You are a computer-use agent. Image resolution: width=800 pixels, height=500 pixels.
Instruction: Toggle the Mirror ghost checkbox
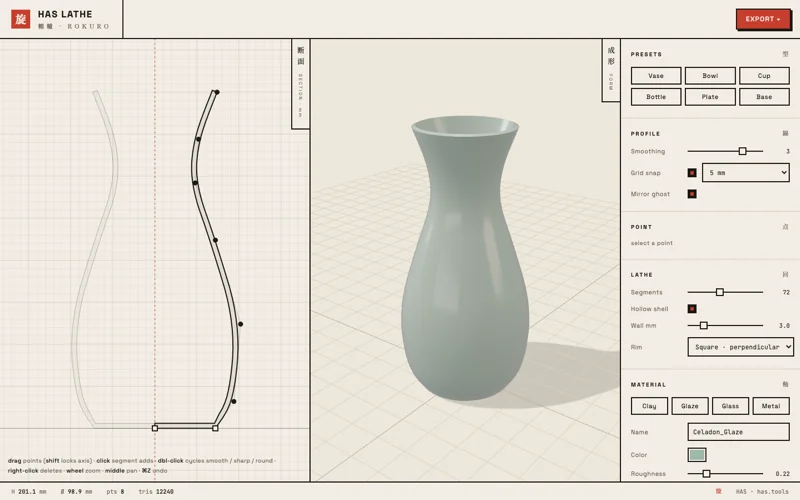click(692, 194)
